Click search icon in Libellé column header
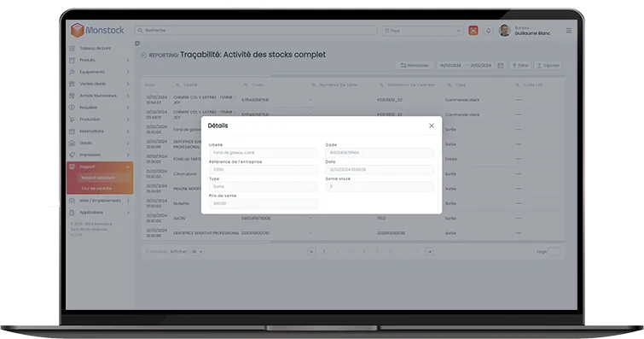This screenshot has height=339, width=644. (177, 85)
